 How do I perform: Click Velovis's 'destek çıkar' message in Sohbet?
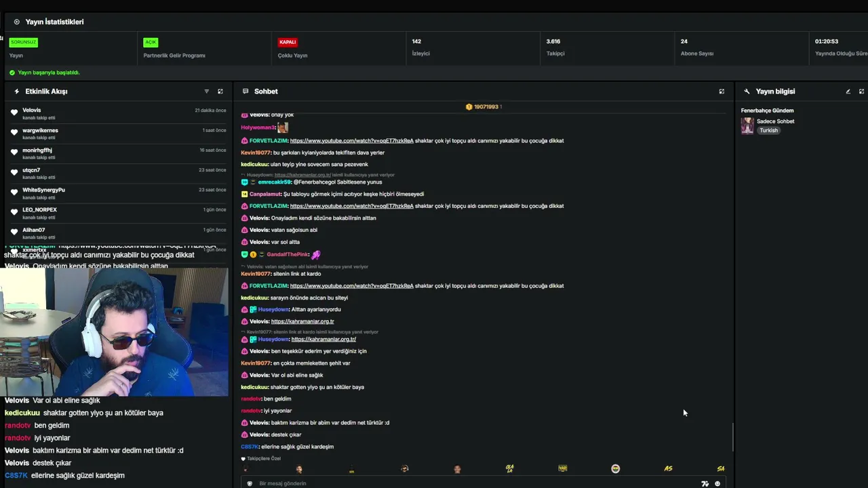pos(285,434)
